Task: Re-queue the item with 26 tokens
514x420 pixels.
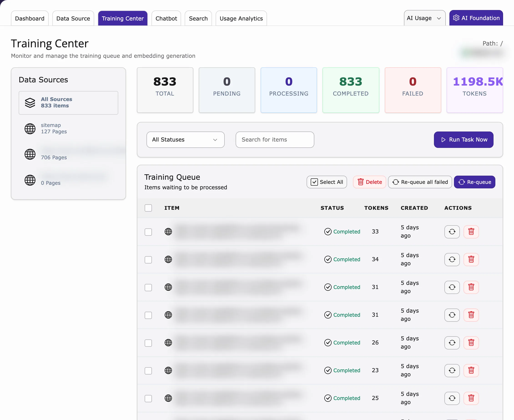Action: [452, 343]
